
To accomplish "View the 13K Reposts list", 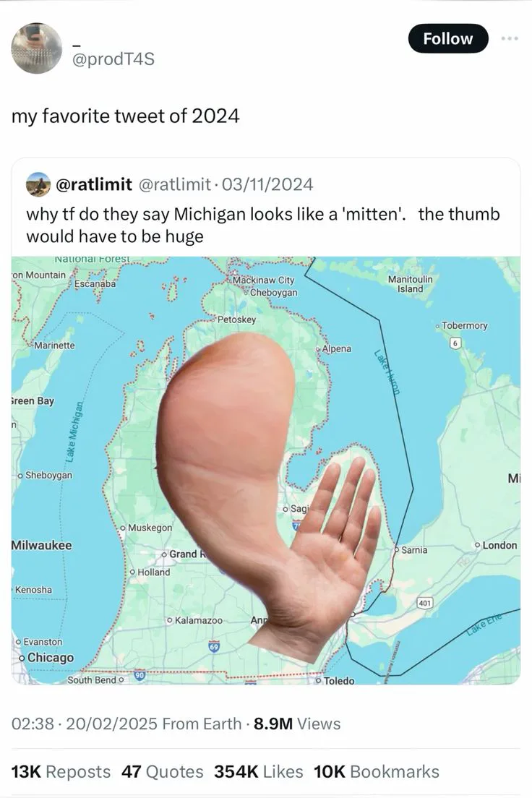I will [61, 771].
